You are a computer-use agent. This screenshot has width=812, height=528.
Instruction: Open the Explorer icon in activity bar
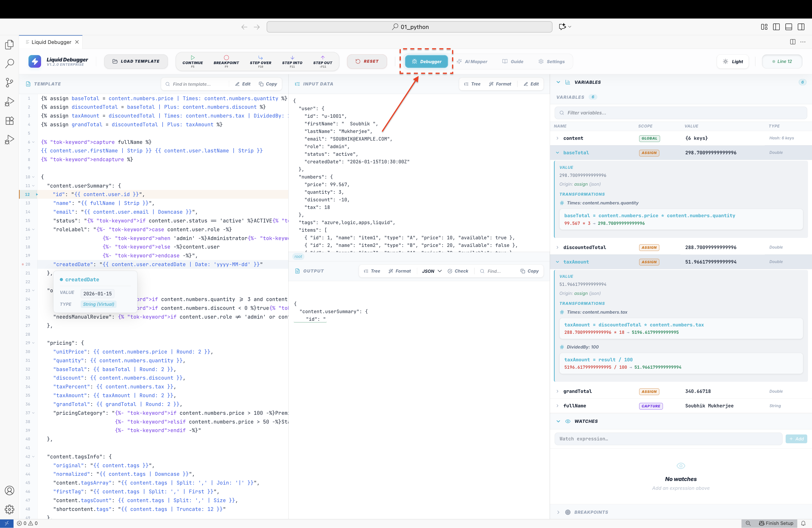(x=9, y=45)
